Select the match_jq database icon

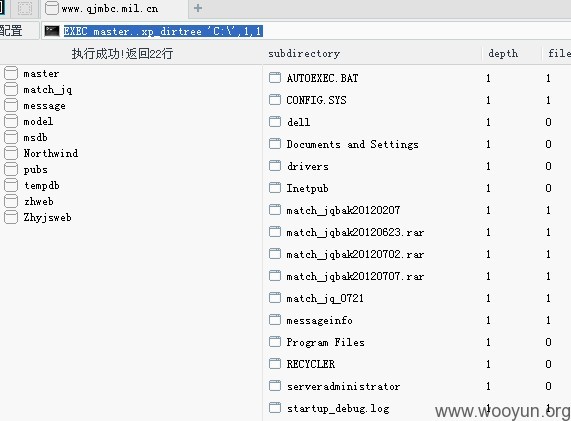coord(11,89)
